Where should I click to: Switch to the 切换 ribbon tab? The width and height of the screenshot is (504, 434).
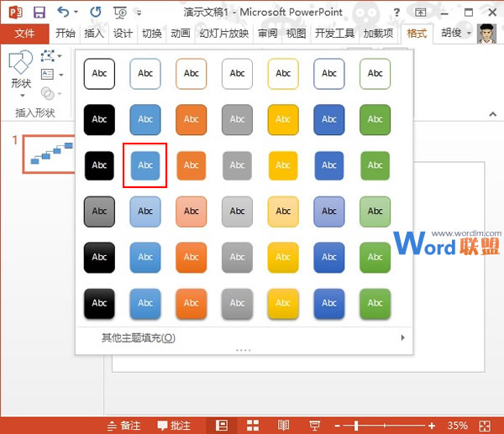click(x=151, y=34)
